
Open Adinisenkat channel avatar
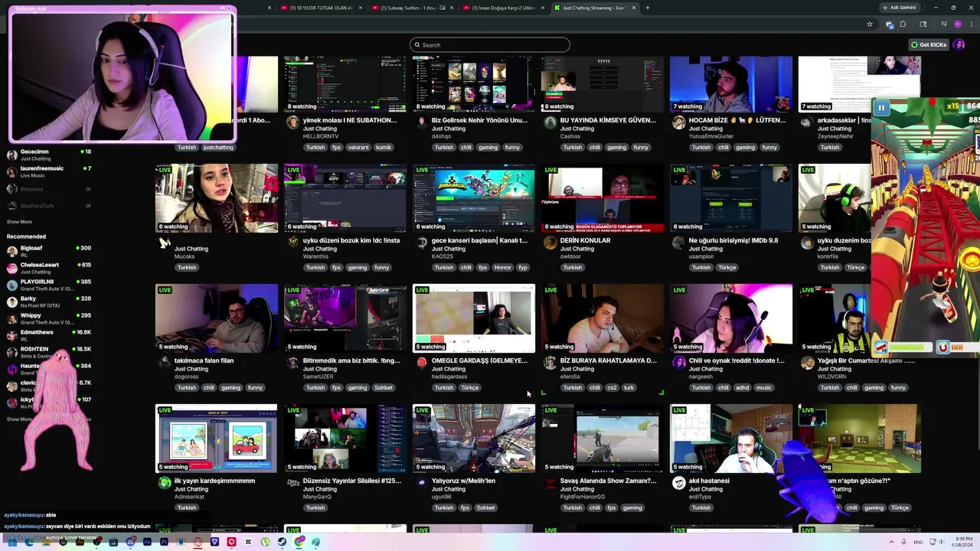click(x=165, y=483)
